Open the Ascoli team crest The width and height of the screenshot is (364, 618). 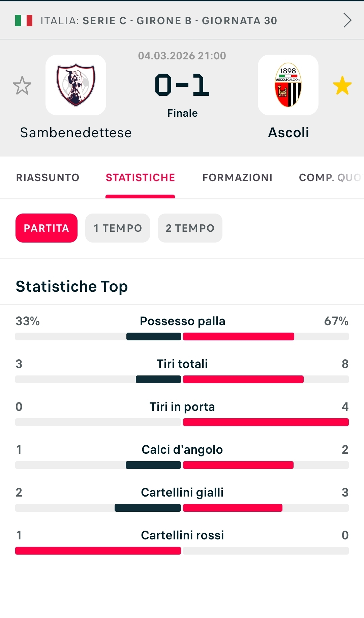point(288,85)
